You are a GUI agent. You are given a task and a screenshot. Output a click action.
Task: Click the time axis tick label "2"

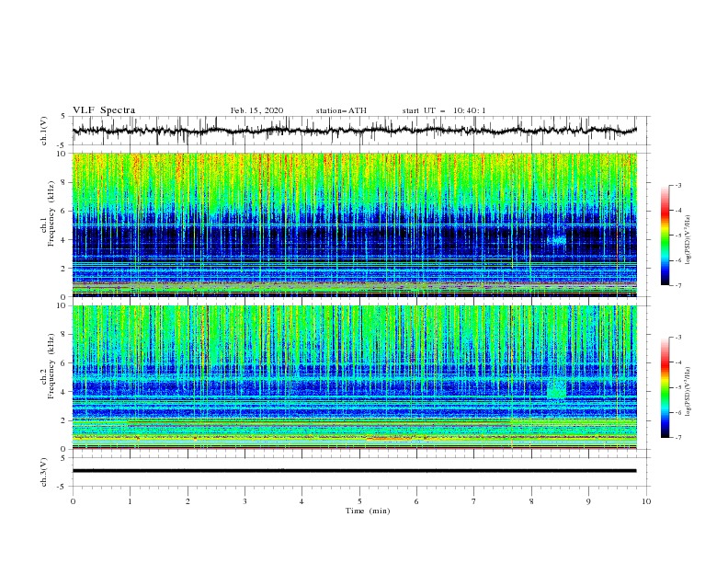(x=188, y=501)
